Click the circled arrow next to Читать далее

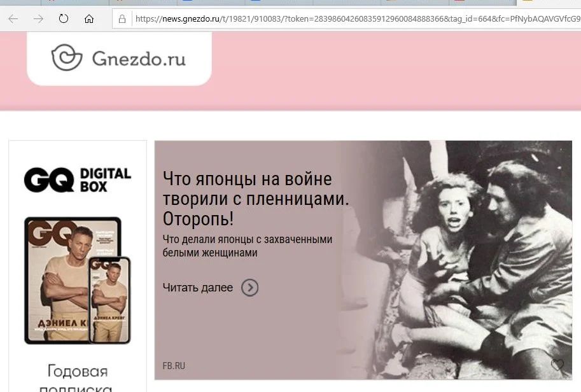pyautogui.click(x=250, y=288)
